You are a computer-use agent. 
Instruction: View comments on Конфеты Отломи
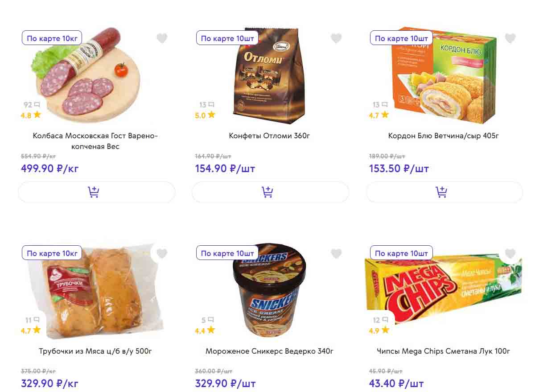coord(206,105)
